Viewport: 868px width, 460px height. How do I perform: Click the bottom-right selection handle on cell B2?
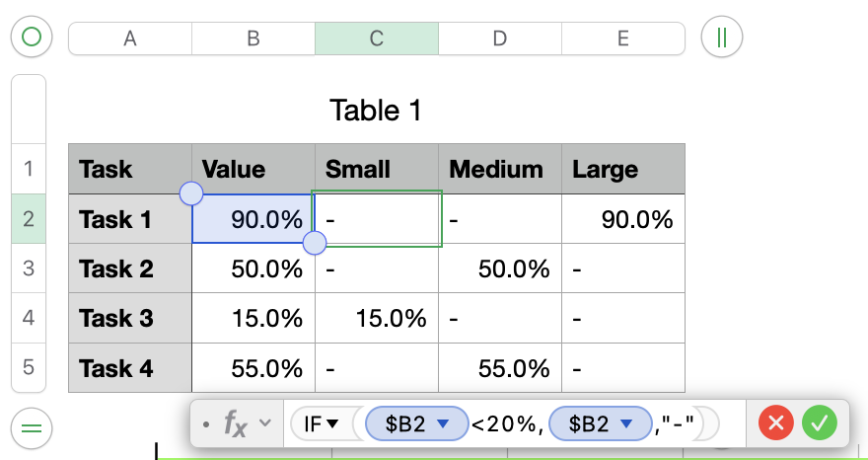pos(315,243)
